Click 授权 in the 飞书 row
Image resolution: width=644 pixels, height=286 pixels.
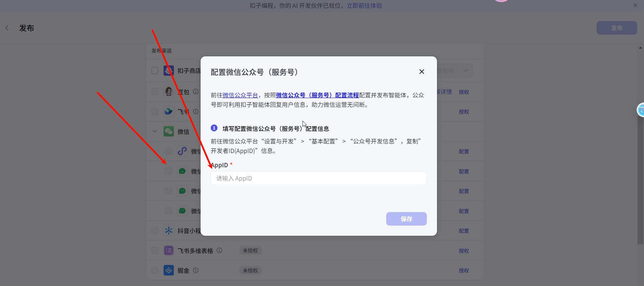pyautogui.click(x=464, y=112)
